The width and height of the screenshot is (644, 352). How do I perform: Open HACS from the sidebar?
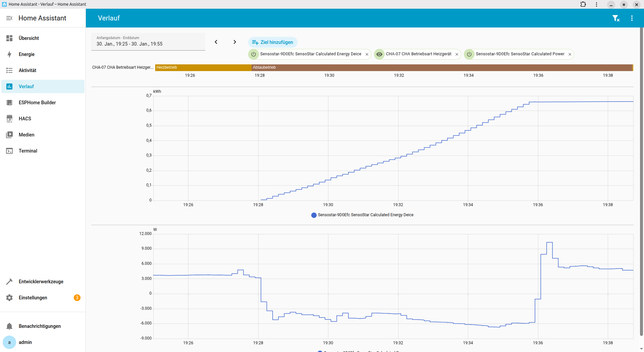[x=25, y=119]
